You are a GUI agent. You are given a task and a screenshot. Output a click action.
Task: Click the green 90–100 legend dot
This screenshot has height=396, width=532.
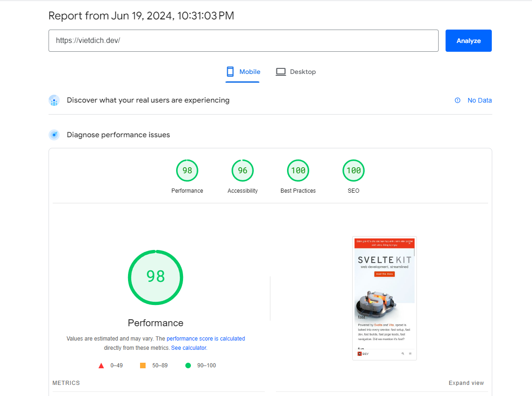coord(188,366)
